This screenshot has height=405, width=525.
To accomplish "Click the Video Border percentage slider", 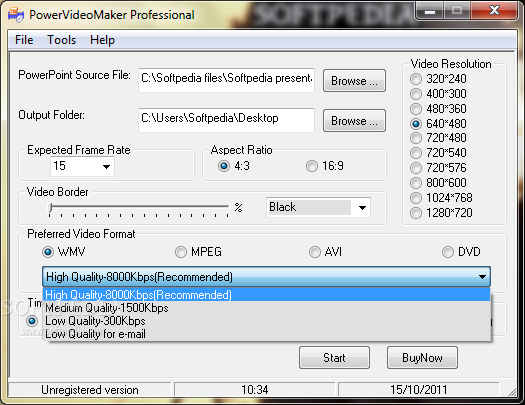I will pyautogui.click(x=139, y=209).
